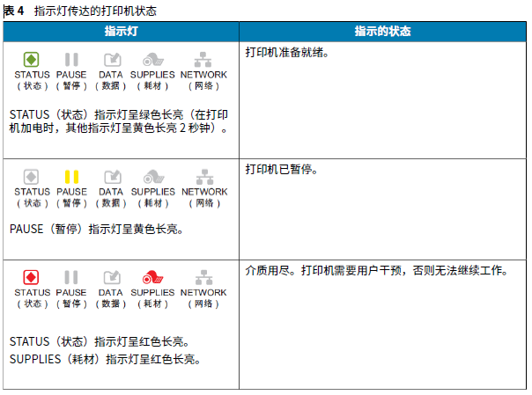This screenshot has width=532, height=395.
Task: Click the SUPPLIES icon in paused row
Action: point(153,177)
